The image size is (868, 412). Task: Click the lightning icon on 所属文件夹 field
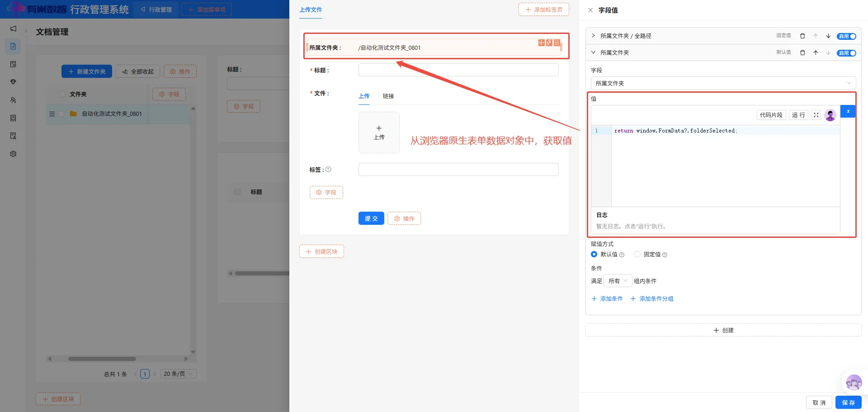pyautogui.click(x=549, y=43)
